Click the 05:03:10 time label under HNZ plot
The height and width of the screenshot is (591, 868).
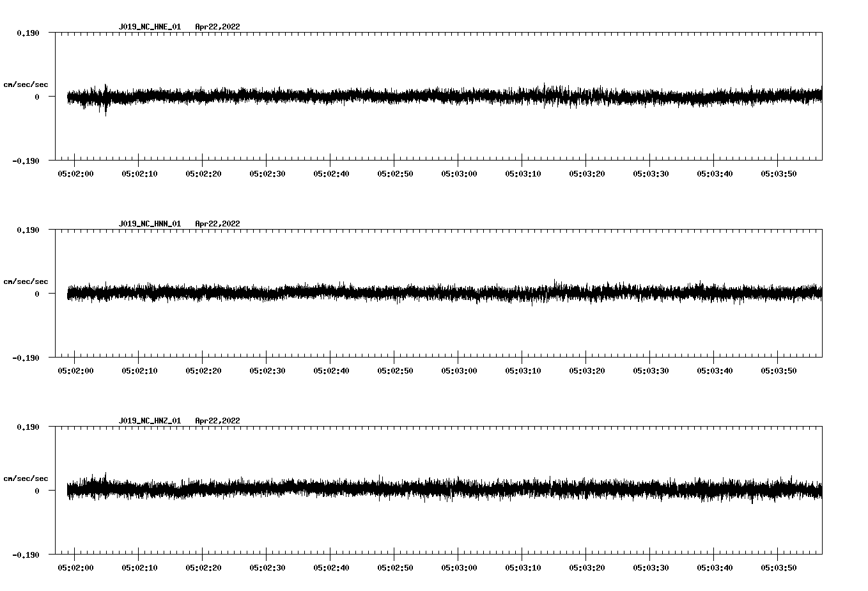coord(523,568)
